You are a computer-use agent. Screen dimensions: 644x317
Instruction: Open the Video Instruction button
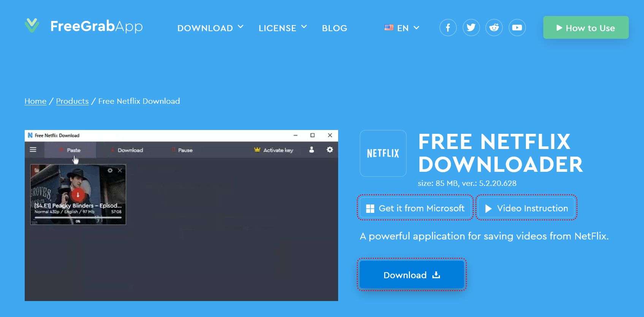(x=527, y=208)
